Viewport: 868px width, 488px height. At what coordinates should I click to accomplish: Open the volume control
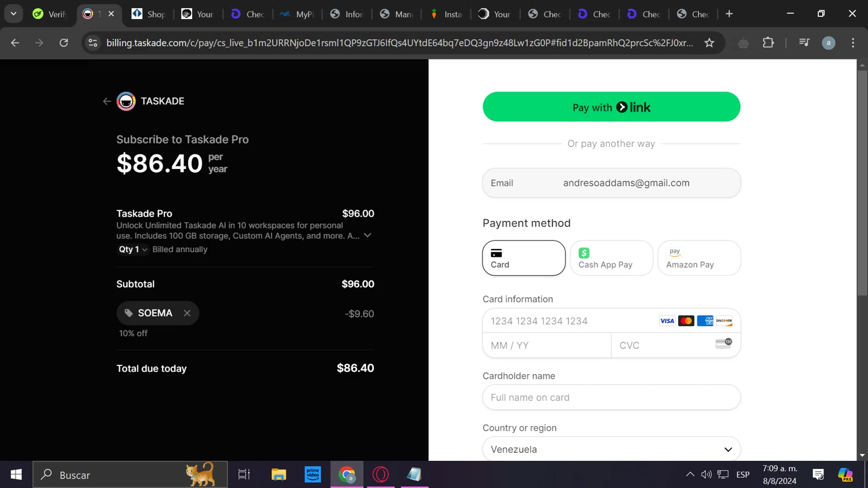click(706, 475)
